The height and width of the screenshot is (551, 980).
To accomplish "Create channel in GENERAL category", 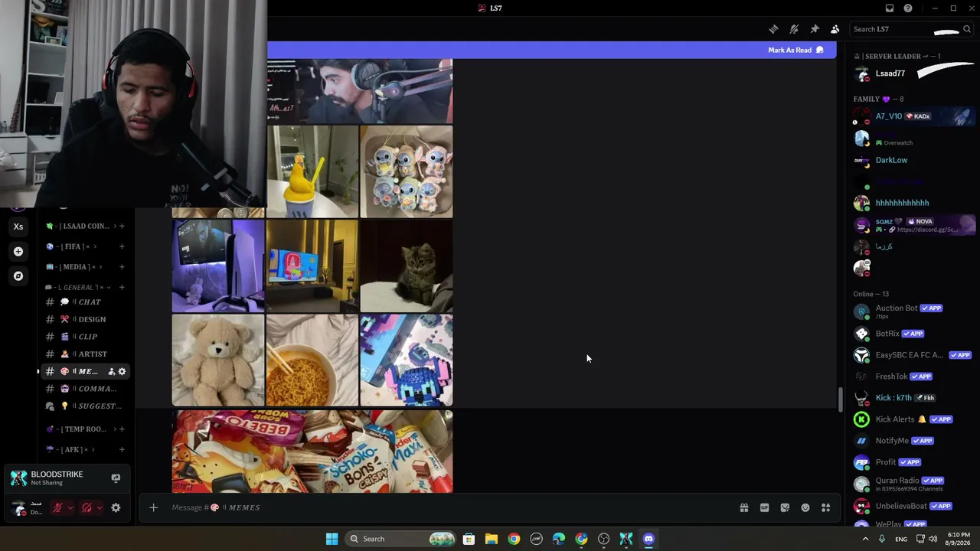I will point(122,287).
